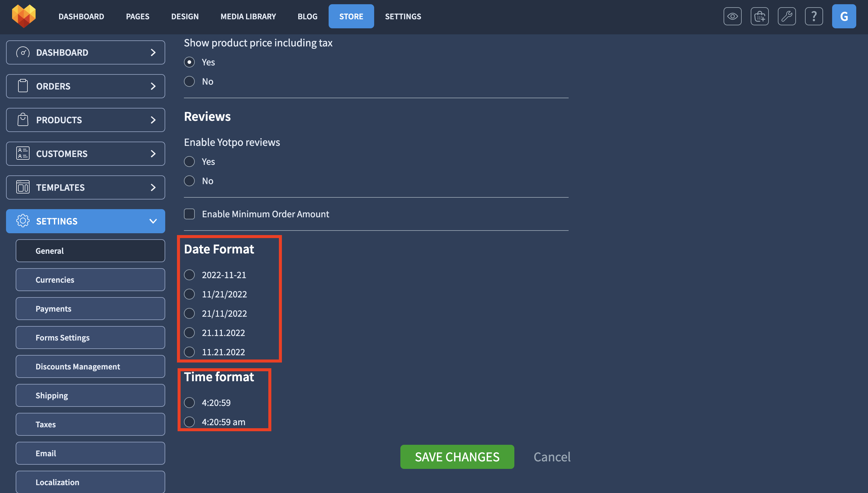Click the Settings gear icon in sidebar

pyautogui.click(x=23, y=221)
